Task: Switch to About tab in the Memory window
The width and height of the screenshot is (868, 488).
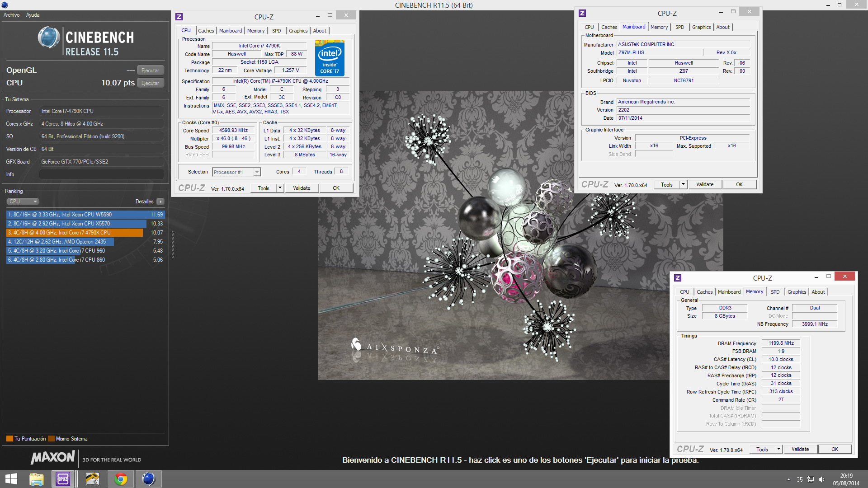Action: (x=818, y=292)
